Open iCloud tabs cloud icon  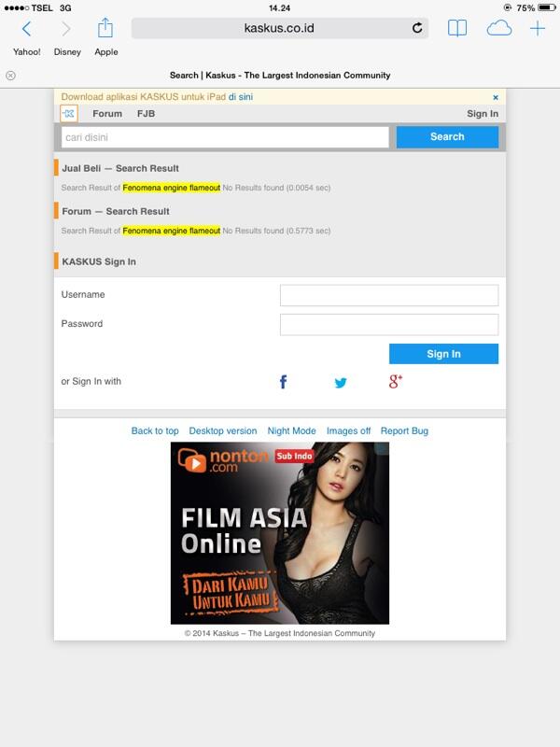499,29
